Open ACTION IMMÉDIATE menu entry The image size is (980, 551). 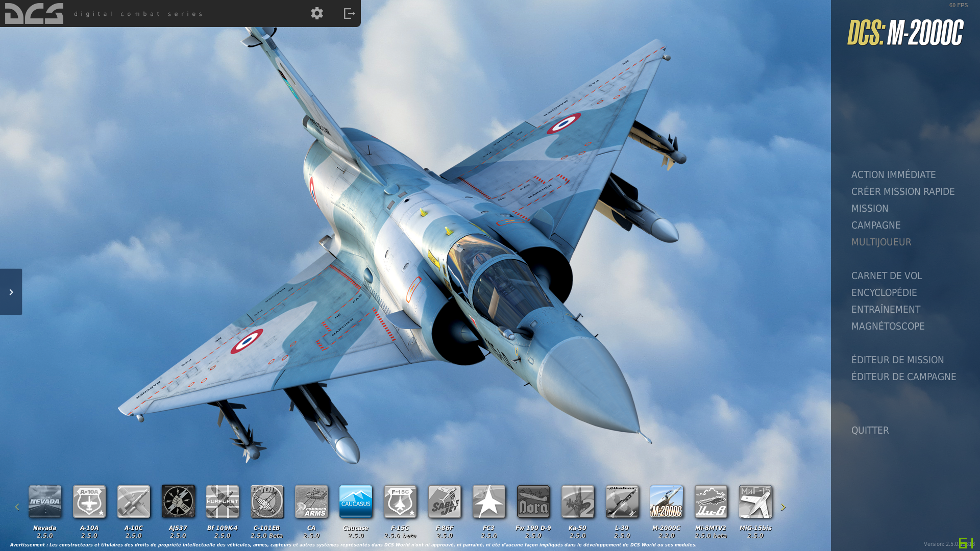pos(893,174)
